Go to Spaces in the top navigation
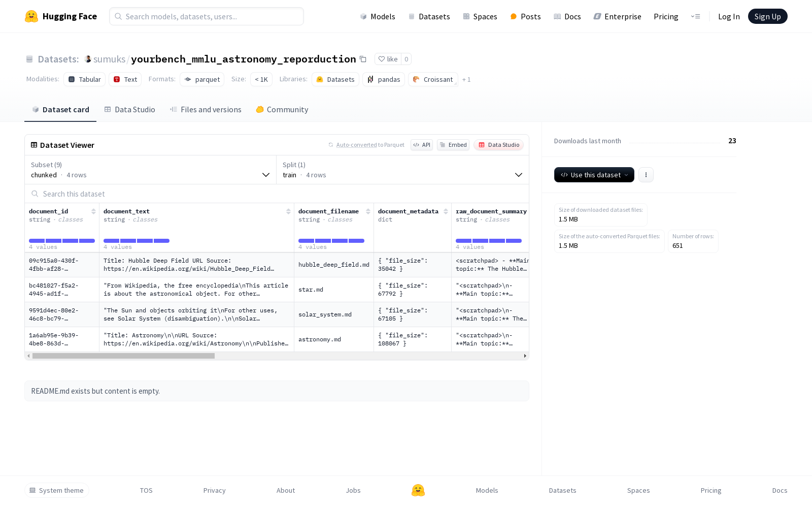The height and width of the screenshot is (508, 812). click(x=480, y=16)
